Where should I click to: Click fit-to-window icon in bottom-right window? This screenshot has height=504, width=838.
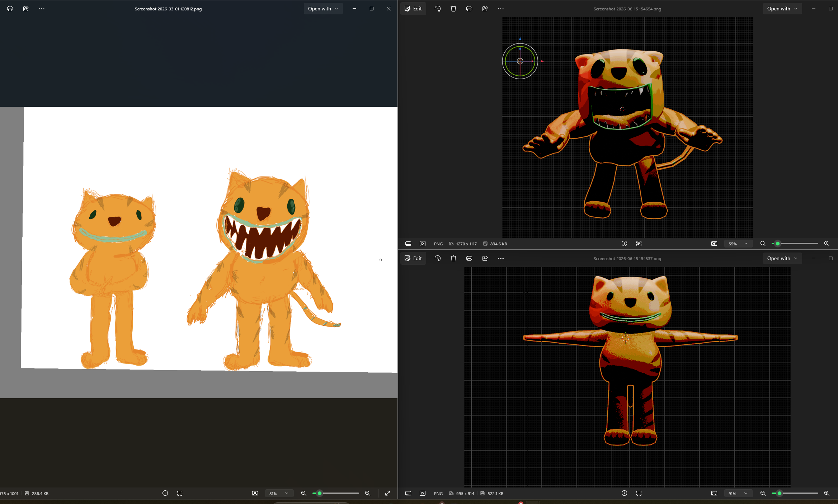tap(714, 493)
